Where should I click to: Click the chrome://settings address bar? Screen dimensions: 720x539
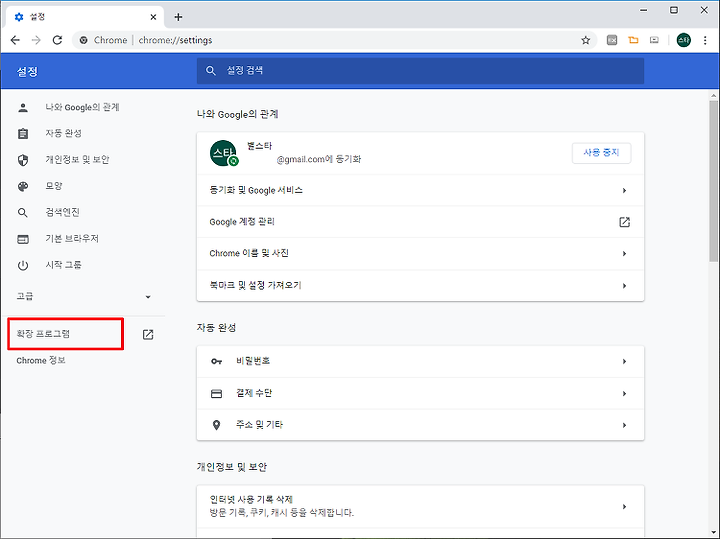pyautogui.click(x=335, y=40)
